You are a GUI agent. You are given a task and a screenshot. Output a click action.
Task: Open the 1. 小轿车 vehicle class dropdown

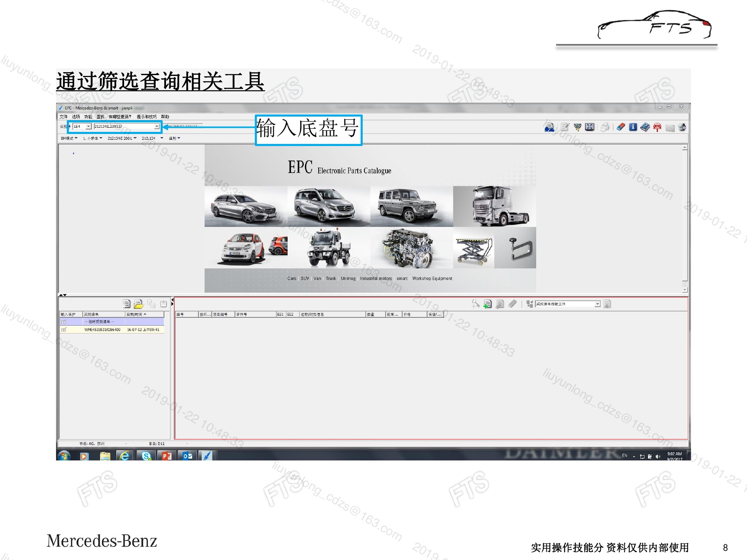(93, 139)
